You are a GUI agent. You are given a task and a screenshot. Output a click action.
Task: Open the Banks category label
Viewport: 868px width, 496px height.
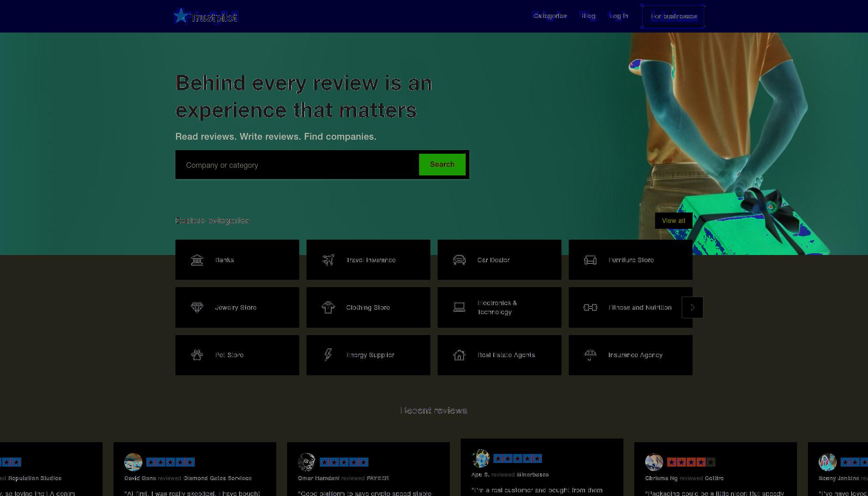coord(225,260)
